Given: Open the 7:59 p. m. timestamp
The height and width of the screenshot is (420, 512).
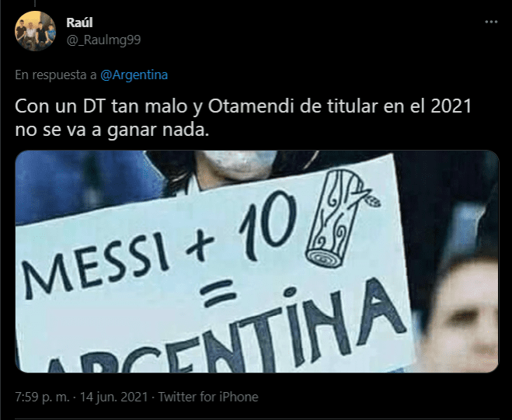Looking at the screenshot, I should [43, 397].
